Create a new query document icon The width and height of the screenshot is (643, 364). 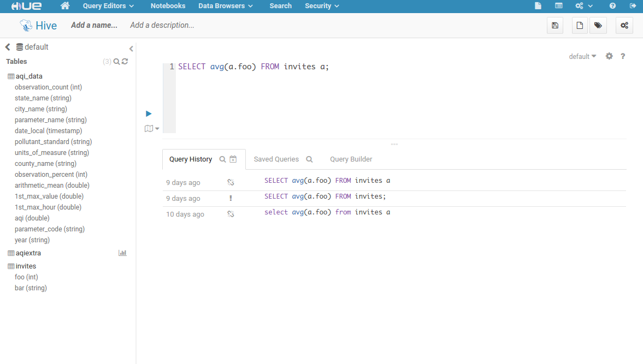[580, 26]
